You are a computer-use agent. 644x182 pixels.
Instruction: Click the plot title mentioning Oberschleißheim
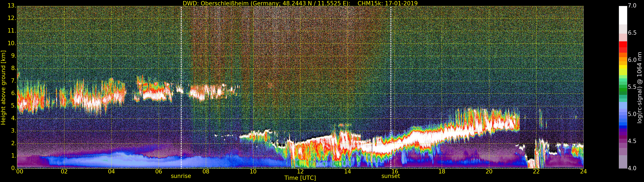click(x=300, y=3)
